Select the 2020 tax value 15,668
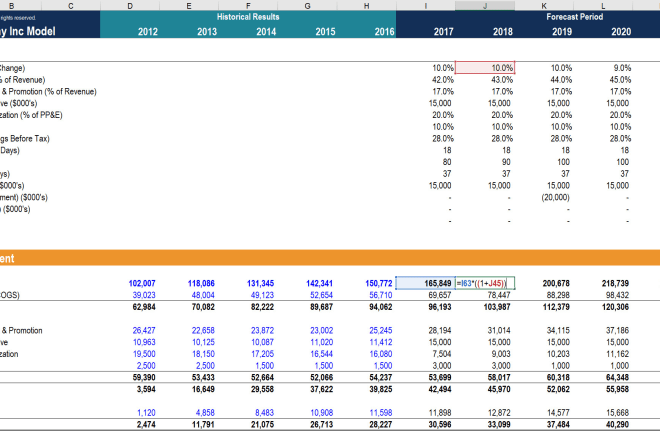The width and height of the screenshot is (660, 440). tap(617, 413)
